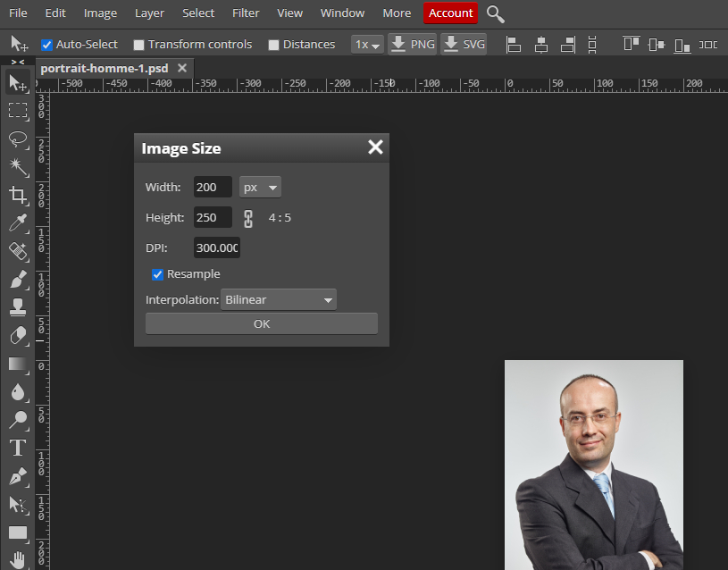Switch to portrait-homme-1.psd tab

tap(104, 68)
